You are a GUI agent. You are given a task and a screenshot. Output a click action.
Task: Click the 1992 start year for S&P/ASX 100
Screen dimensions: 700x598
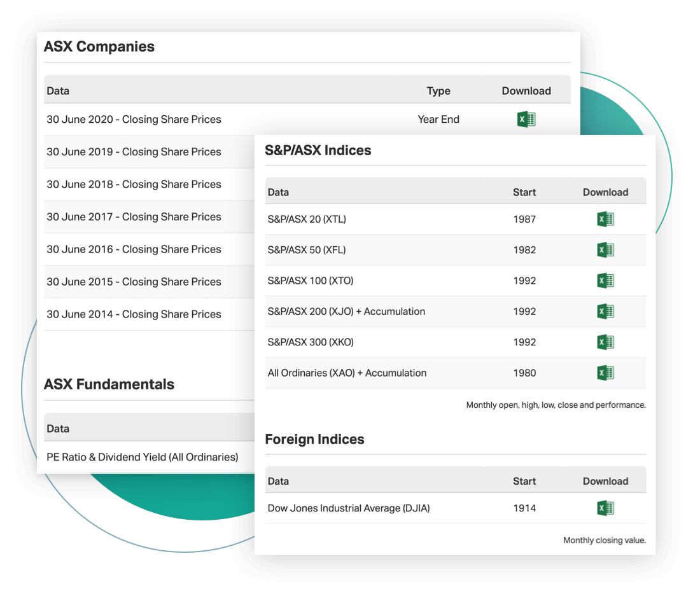[x=524, y=281]
